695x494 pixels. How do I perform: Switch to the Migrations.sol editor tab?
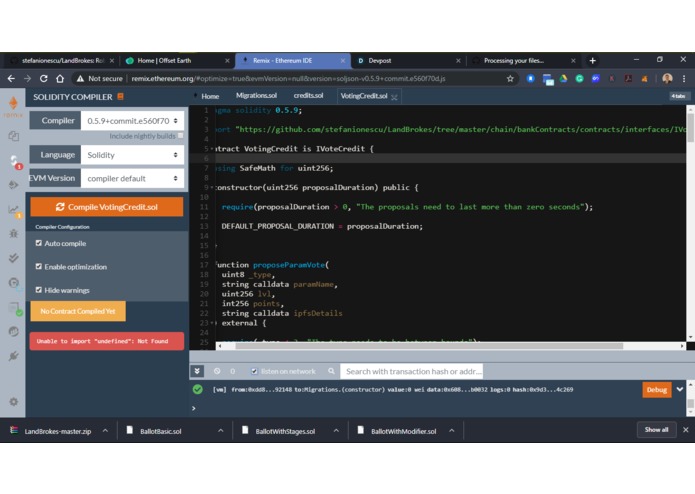[x=256, y=96]
